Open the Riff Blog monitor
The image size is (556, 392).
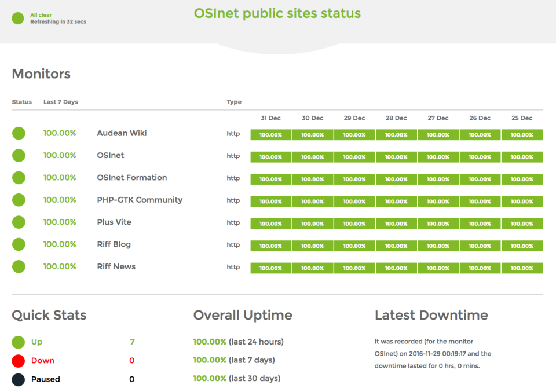114,244
